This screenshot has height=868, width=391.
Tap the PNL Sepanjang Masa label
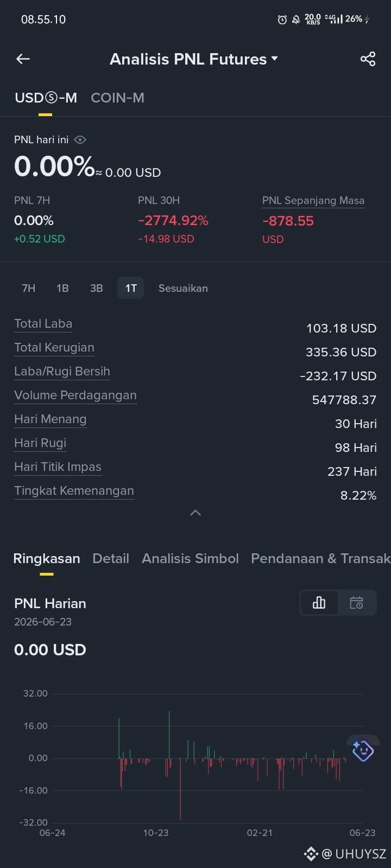click(313, 200)
